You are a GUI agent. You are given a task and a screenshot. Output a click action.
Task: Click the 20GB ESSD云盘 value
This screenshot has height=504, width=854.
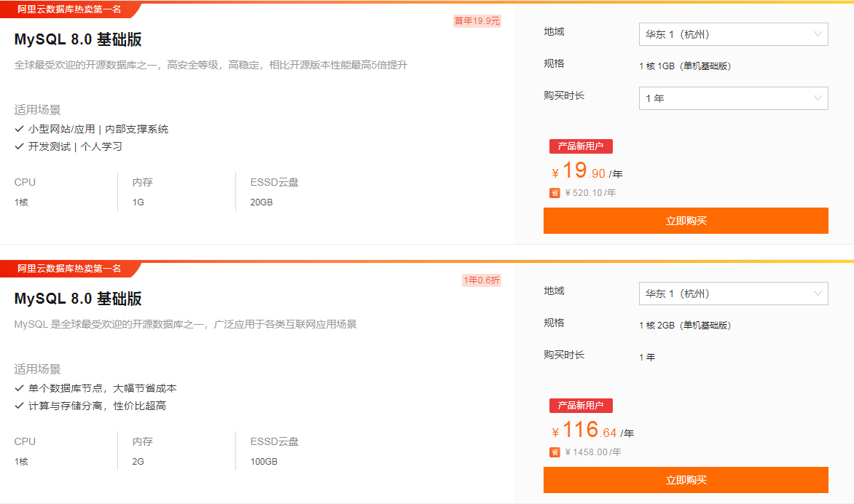click(x=262, y=202)
